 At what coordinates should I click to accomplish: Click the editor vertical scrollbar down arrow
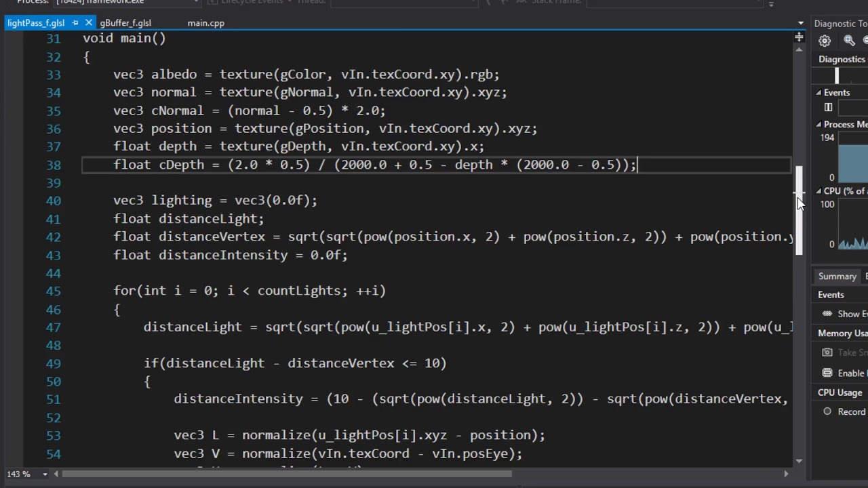point(799,460)
